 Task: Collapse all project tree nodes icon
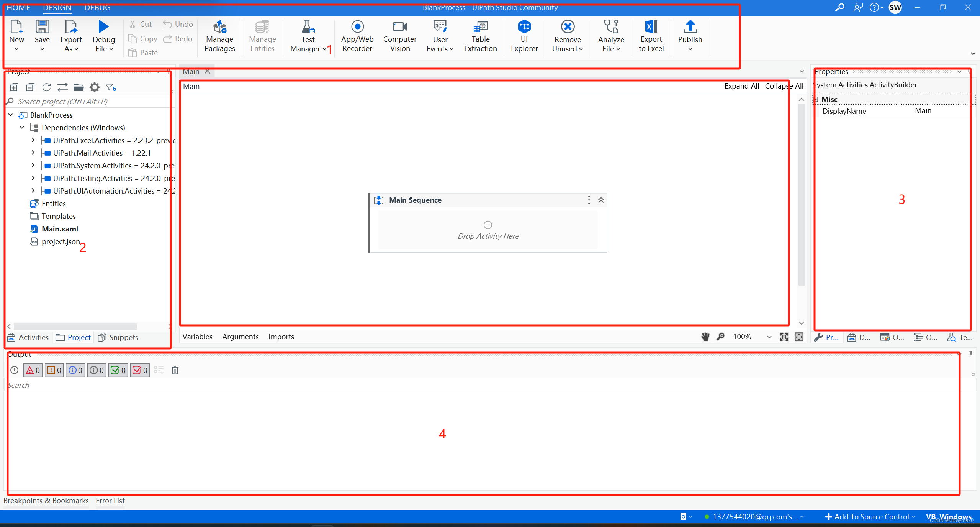[30, 87]
